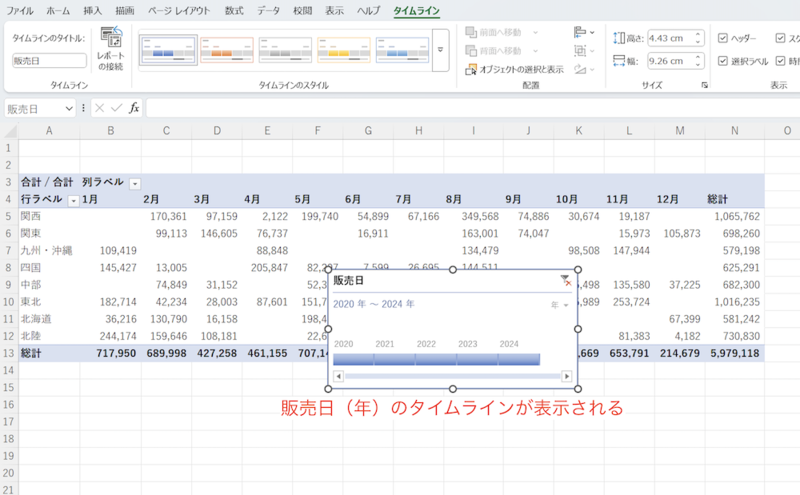Click the formula bar cancel icon
This screenshot has height=495, width=800.
[x=99, y=108]
